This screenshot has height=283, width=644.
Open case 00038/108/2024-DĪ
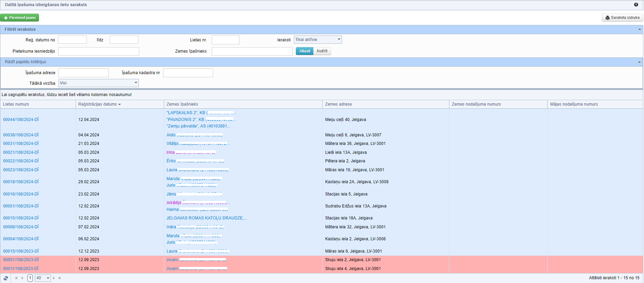21,135
